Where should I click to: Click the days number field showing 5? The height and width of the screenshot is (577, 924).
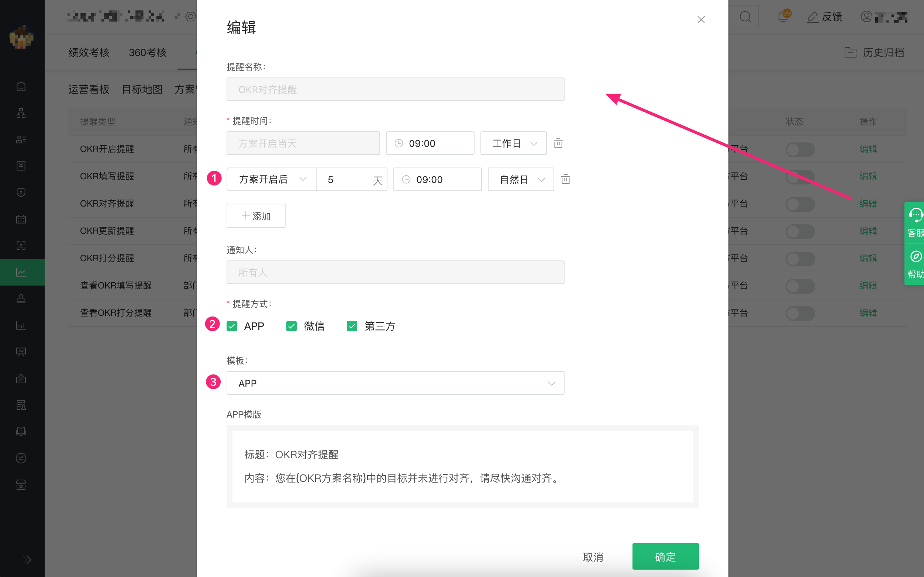(x=352, y=179)
